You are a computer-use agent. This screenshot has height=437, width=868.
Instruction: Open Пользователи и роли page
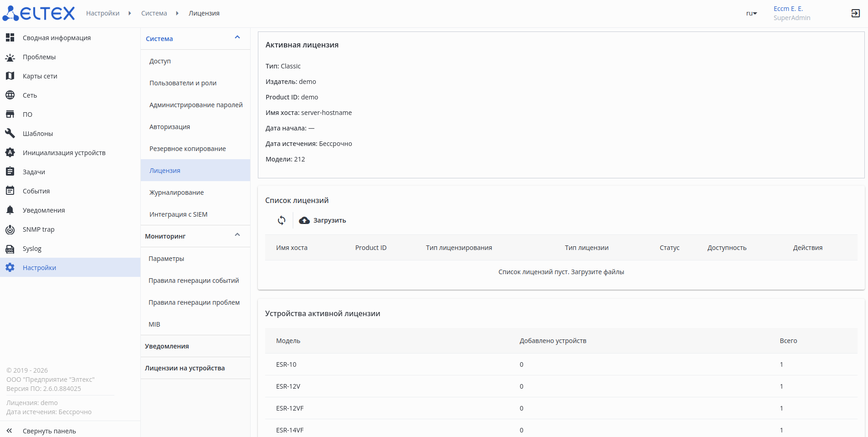tap(183, 83)
